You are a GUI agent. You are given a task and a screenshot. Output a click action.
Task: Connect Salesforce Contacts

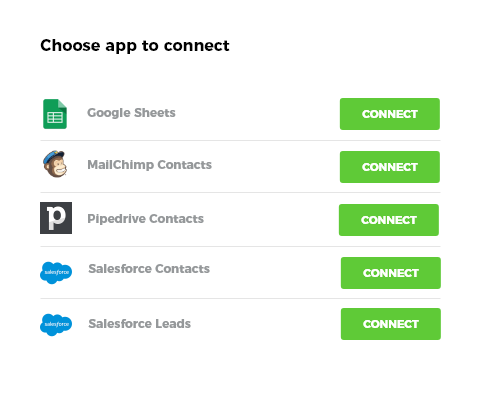391,273
